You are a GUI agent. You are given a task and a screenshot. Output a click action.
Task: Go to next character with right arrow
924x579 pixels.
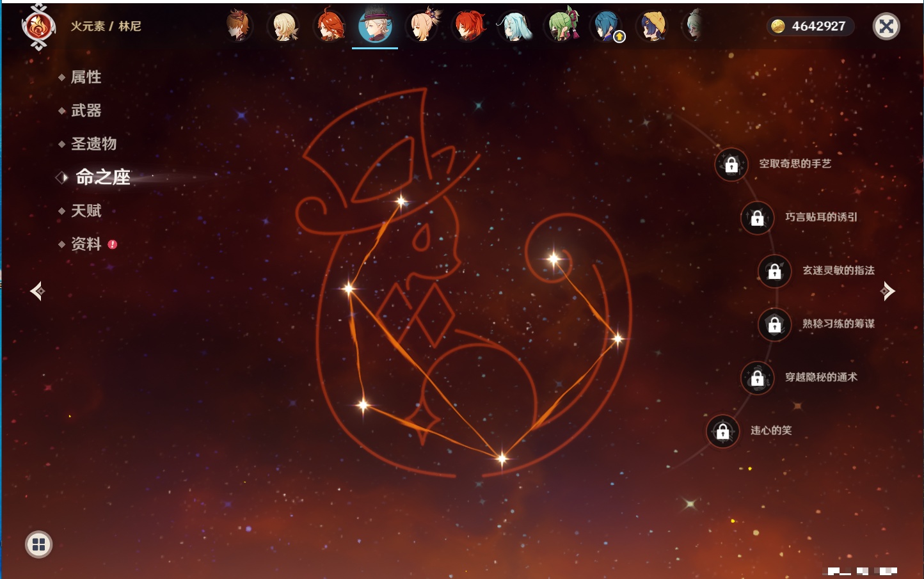(x=888, y=291)
